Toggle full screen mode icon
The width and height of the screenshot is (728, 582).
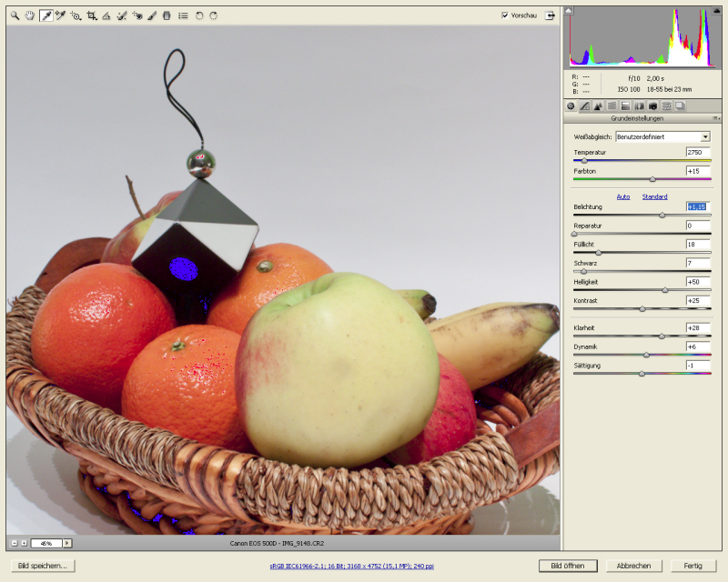point(550,15)
